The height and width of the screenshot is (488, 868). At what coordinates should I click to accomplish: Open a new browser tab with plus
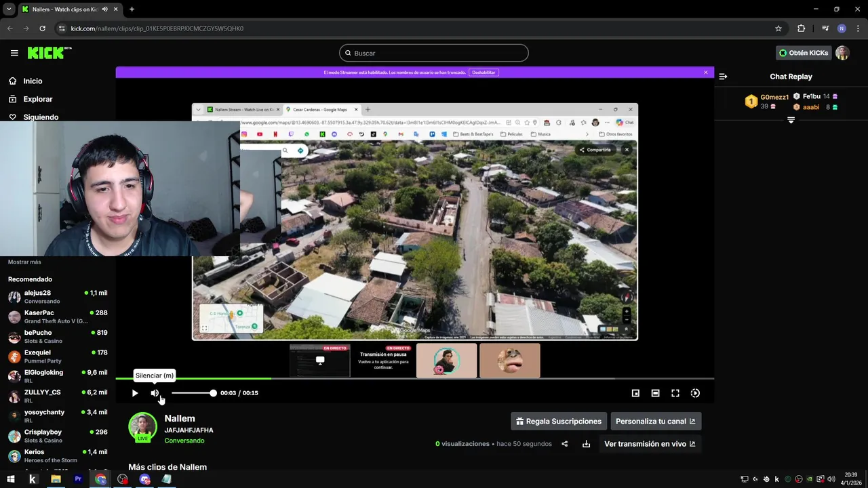132,9
